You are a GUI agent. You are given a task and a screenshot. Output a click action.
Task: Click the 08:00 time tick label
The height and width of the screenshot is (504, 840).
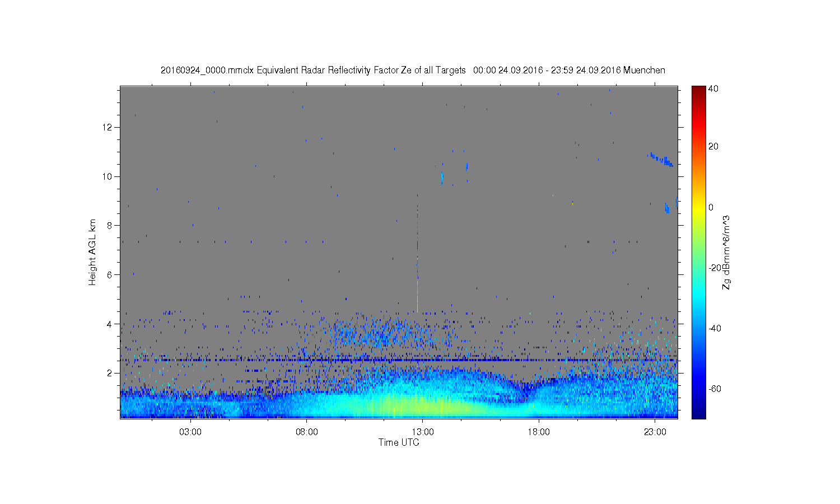(x=307, y=432)
